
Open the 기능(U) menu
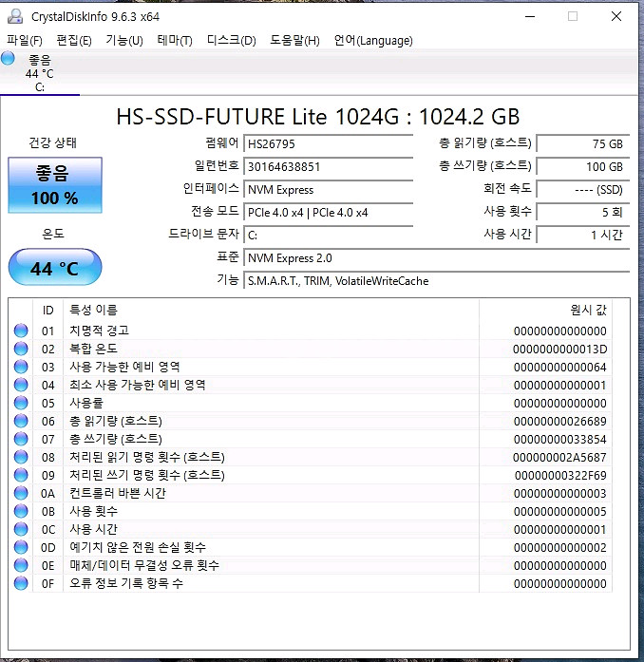pos(124,41)
